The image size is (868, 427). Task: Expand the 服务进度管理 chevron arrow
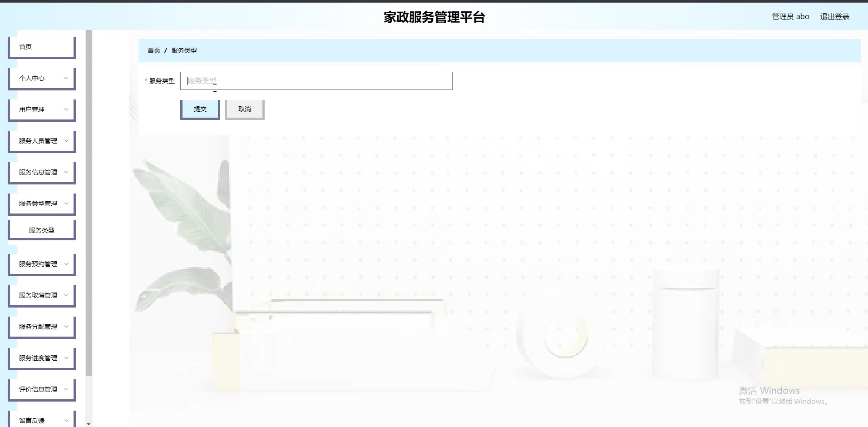66,358
